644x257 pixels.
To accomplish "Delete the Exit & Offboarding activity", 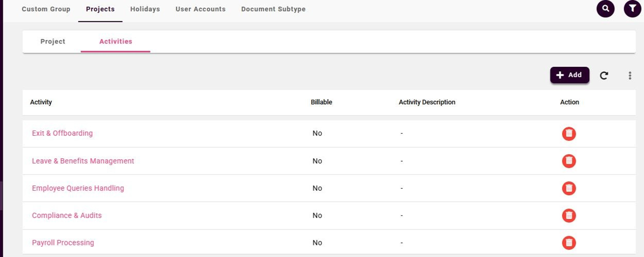I will (x=569, y=134).
